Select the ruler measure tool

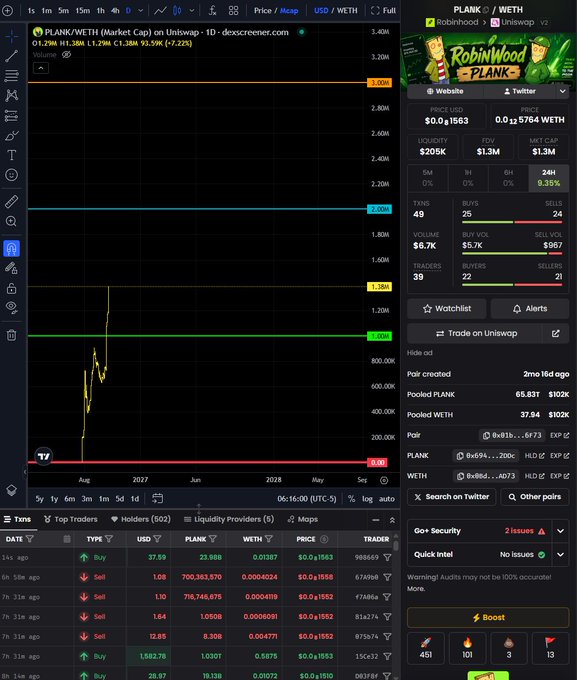[12, 201]
